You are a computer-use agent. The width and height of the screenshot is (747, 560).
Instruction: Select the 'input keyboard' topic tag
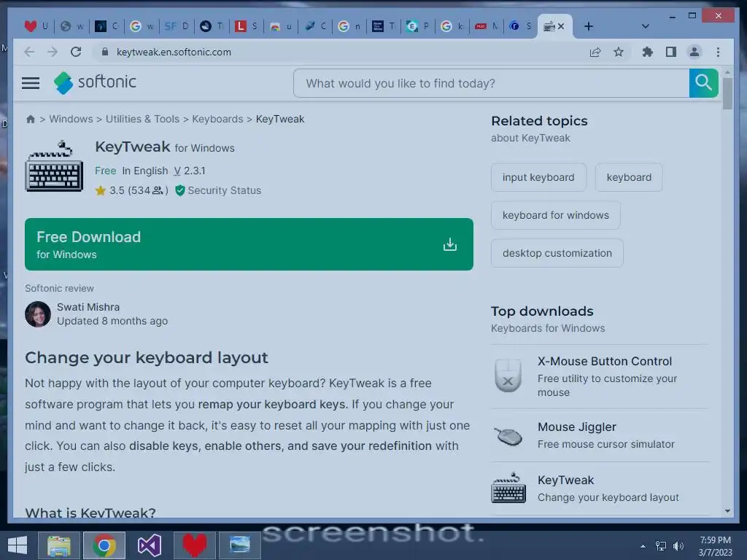(538, 177)
